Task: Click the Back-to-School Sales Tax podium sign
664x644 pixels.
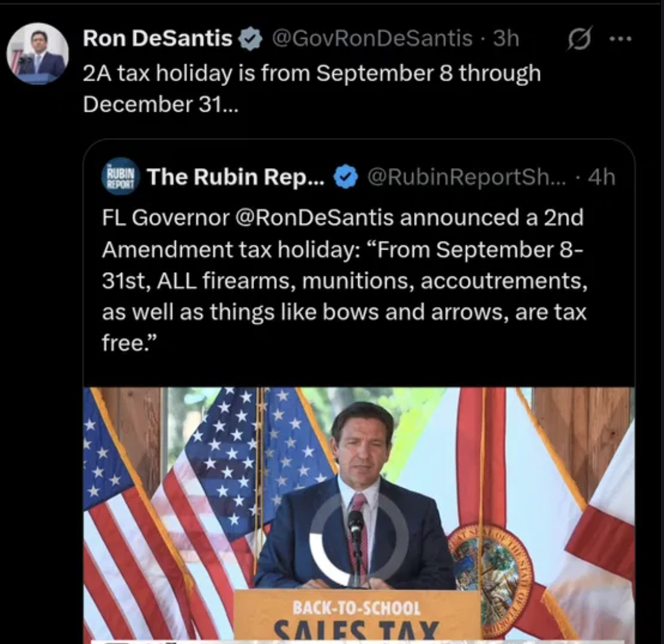Action: 357,616
